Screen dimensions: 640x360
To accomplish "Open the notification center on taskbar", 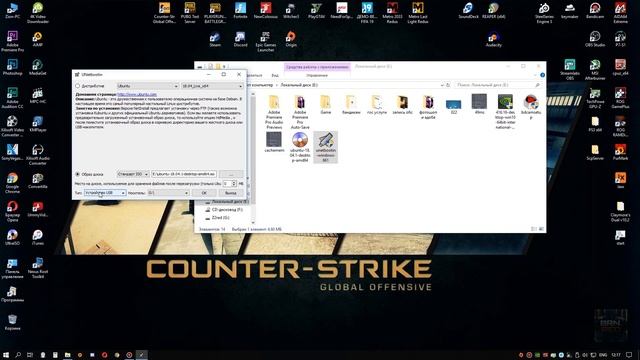I will (x=629, y=355).
